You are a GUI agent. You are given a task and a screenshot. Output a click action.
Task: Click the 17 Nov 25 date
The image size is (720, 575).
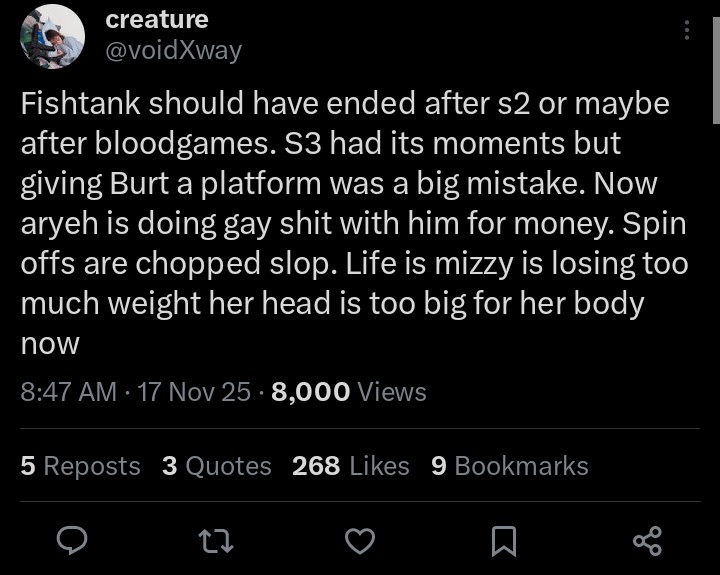point(194,392)
